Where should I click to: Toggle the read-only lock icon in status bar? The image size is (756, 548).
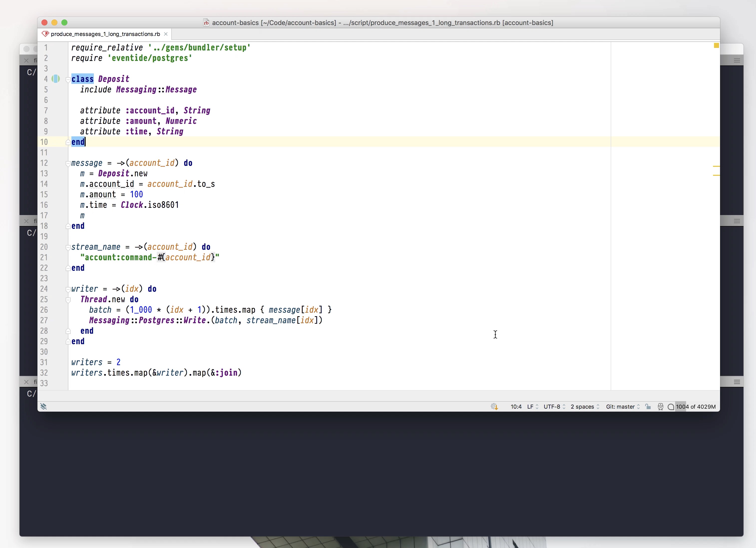pyautogui.click(x=648, y=406)
